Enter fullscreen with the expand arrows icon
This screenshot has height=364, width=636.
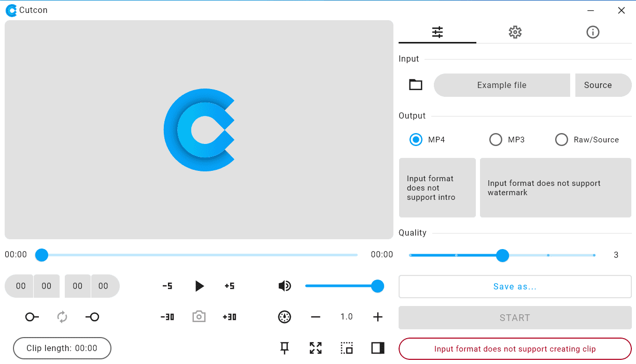[316, 348]
